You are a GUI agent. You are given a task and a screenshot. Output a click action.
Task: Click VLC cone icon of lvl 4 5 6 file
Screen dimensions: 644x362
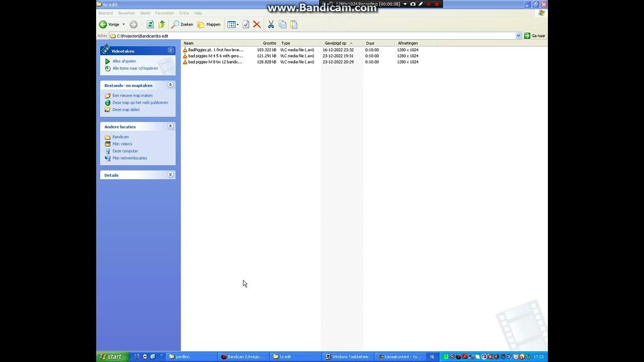coord(185,56)
